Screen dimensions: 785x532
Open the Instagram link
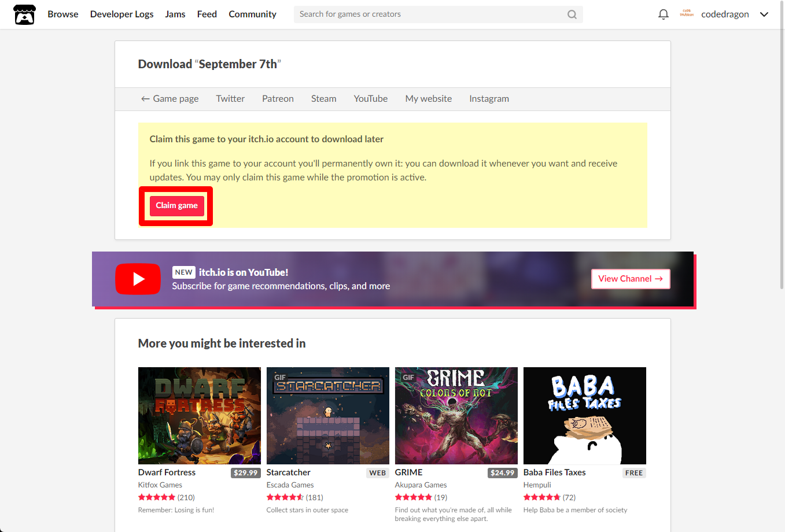[x=489, y=99]
